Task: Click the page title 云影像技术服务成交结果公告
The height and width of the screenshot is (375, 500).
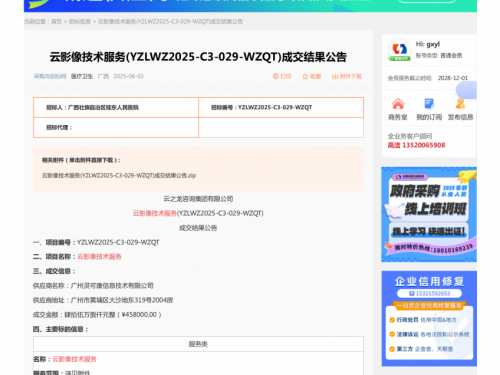Action: point(198,57)
